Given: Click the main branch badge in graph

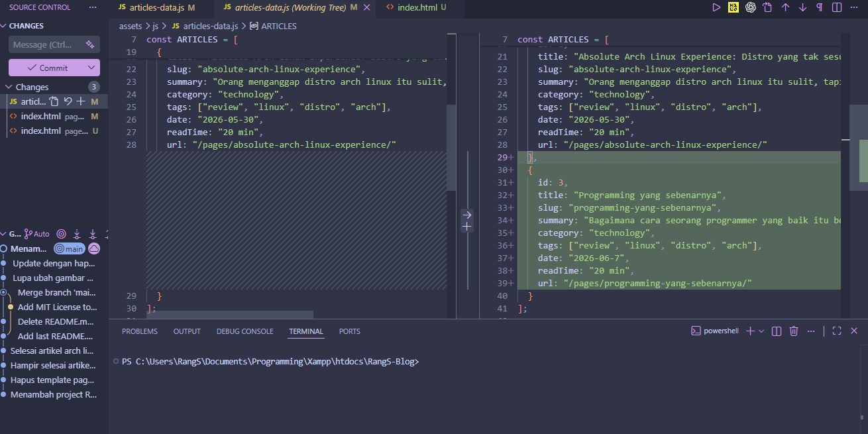Looking at the screenshot, I should tap(70, 248).
